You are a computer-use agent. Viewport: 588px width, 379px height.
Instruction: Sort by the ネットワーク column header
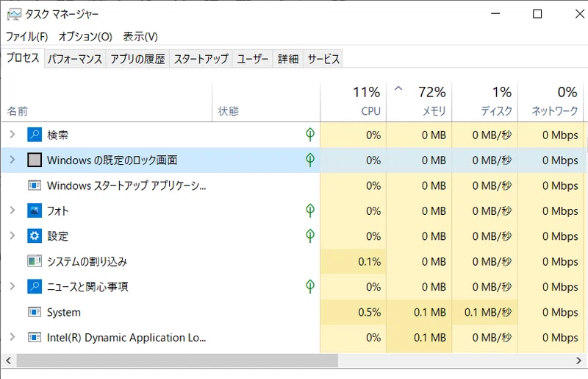click(551, 102)
